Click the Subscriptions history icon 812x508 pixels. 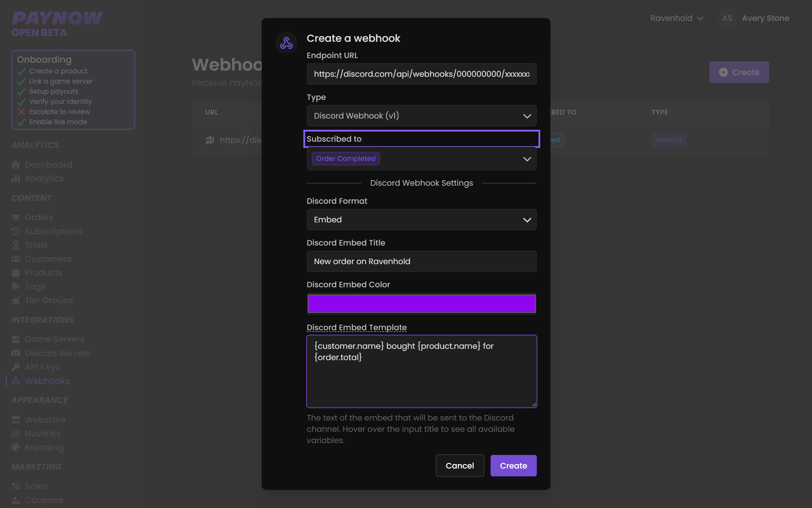pyautogui.click(x=16, y=231)
